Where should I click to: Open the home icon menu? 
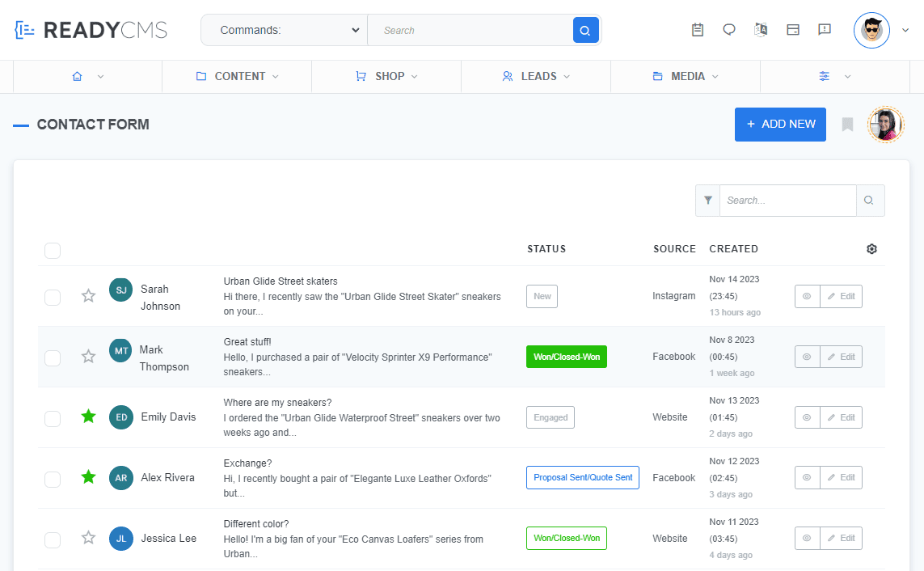pos(77,77)
